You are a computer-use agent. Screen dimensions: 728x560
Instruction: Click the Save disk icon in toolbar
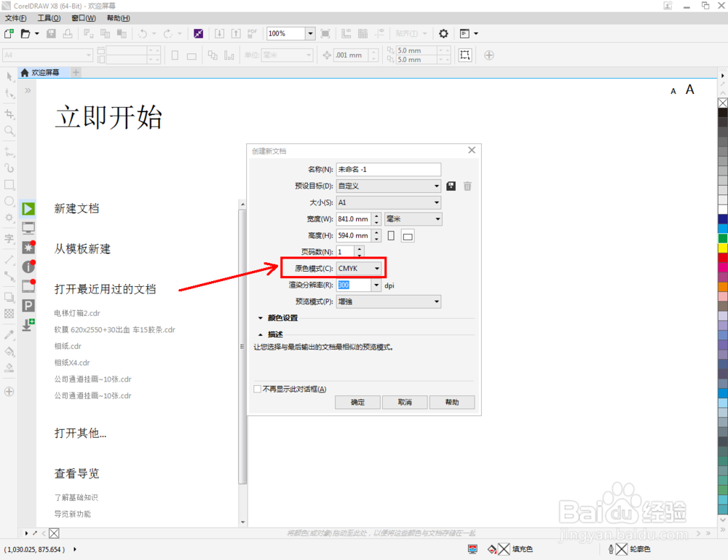click(x=52, y=33)
